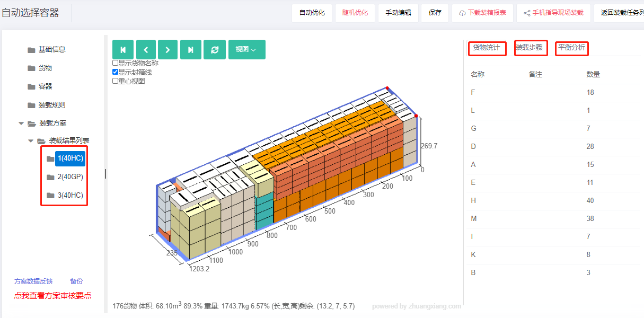This screenshot has height=318, width=644.
Task: Collapse the 装载结果列表 tree node
Action: click(x=31, y=141)
